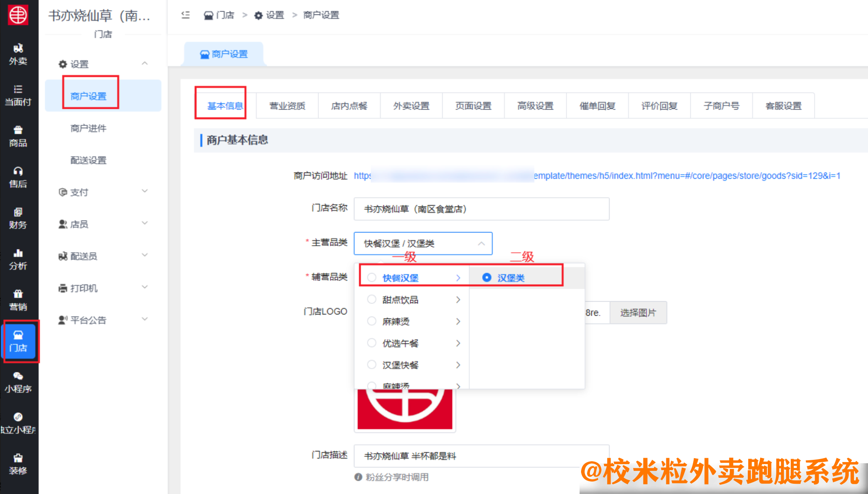This screenshot has height=494, width=868.
Task: Go to the 小程序 section
Action: (x=18, y=383)
